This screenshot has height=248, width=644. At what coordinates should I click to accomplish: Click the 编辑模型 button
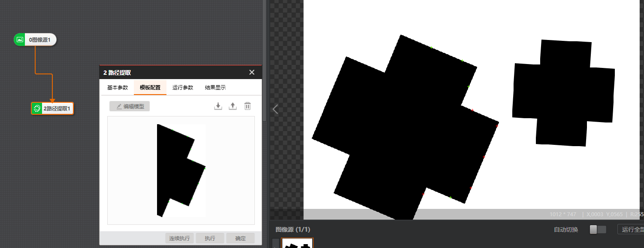pyautogui.click(x=130, y=106)
